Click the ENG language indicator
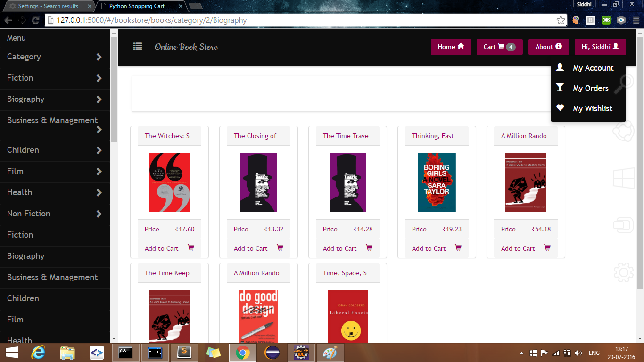Screen dimensions: 644x362 (x=594, y=353)
